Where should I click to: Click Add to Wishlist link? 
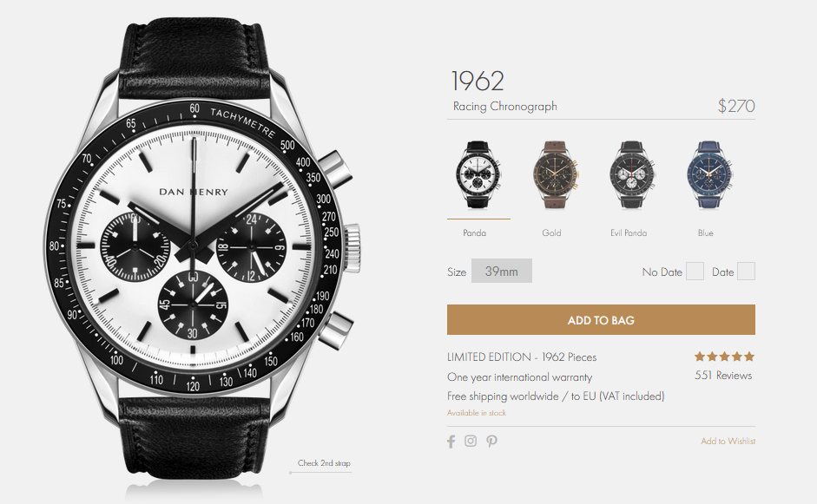[x=728, y=441]
